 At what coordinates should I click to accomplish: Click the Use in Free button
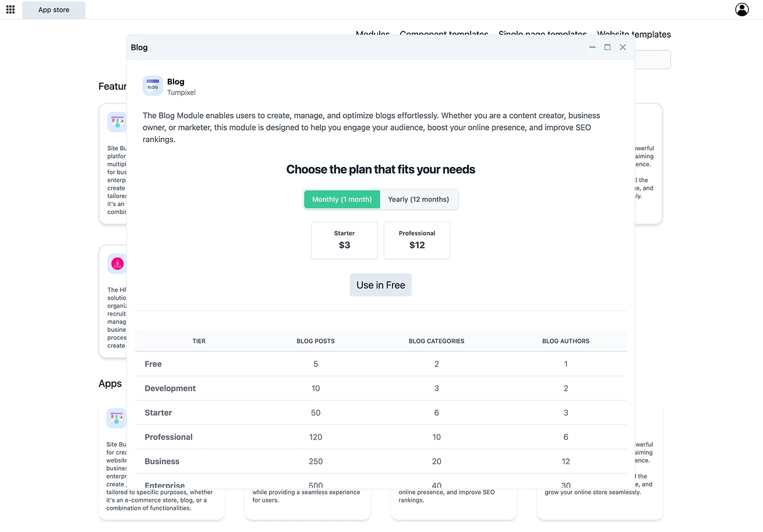(380, 285)
